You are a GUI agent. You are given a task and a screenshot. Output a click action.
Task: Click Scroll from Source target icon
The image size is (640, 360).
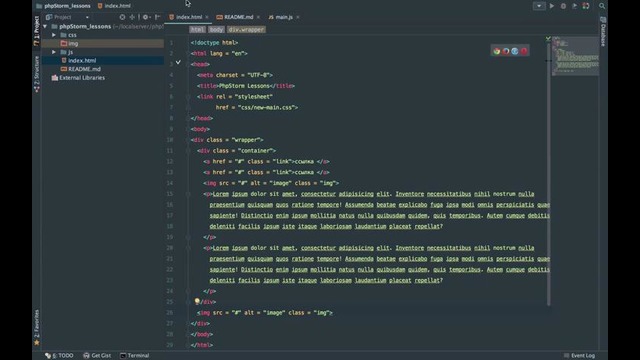click(122, 17)
